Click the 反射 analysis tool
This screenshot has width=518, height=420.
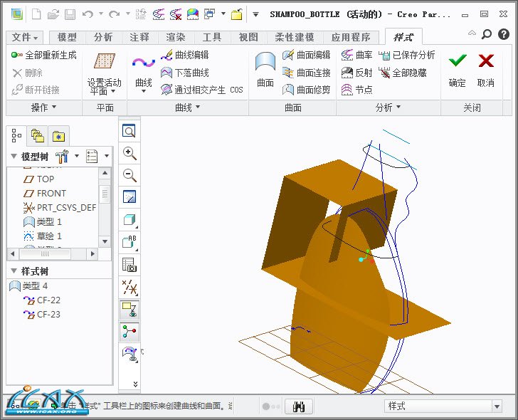coord(356,73)
